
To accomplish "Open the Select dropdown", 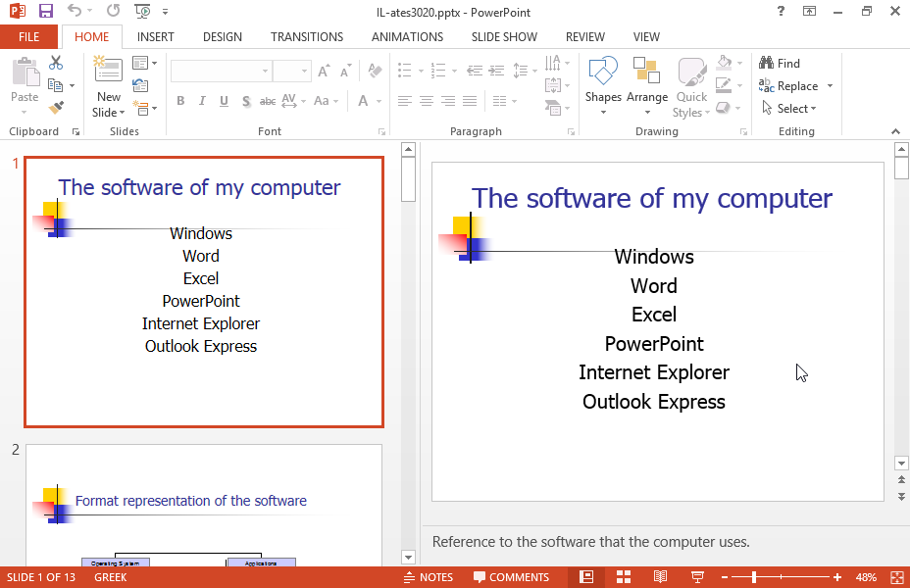I will pos(789,109).
